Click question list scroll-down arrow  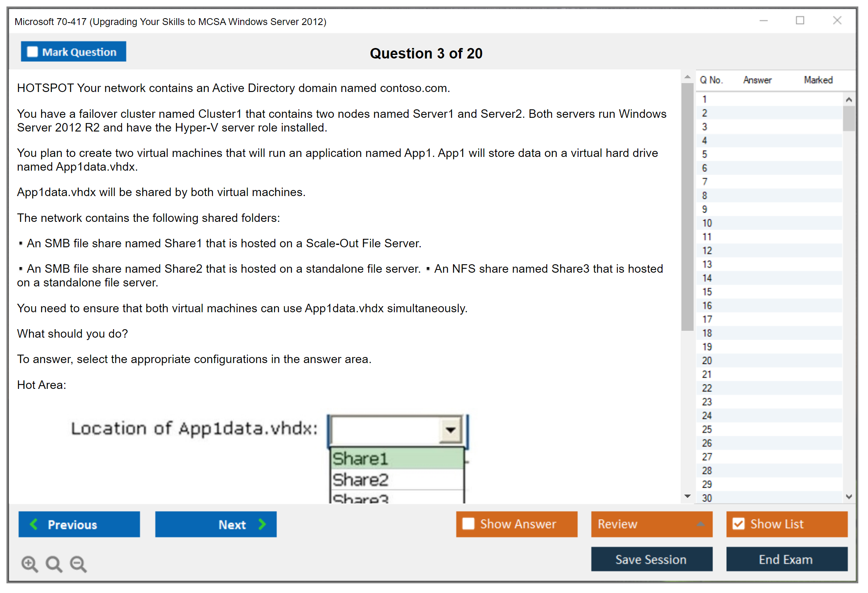pyautogui.click(x=849, y=497)
